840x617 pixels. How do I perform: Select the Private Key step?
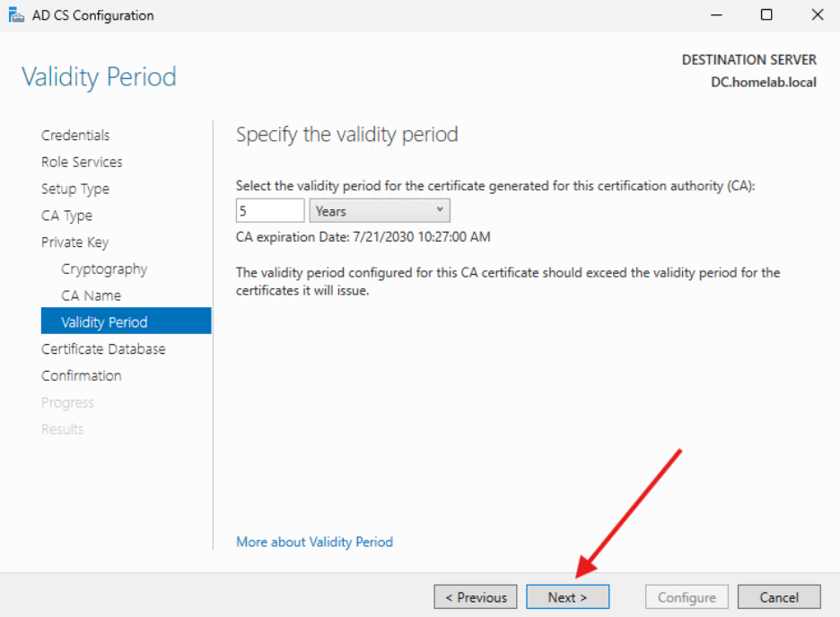click(75, 242)
